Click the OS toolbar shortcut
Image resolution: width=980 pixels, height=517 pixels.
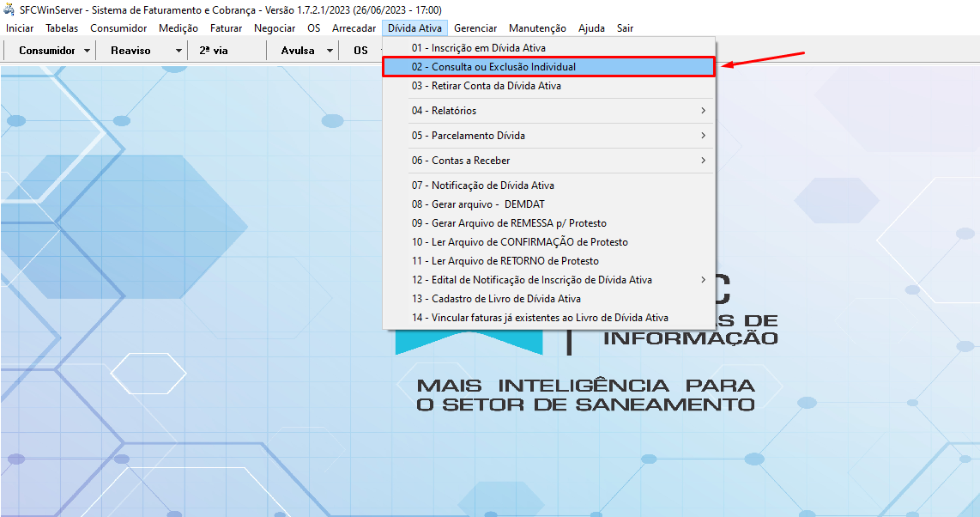pyautogui.click(x=360, y=50)
